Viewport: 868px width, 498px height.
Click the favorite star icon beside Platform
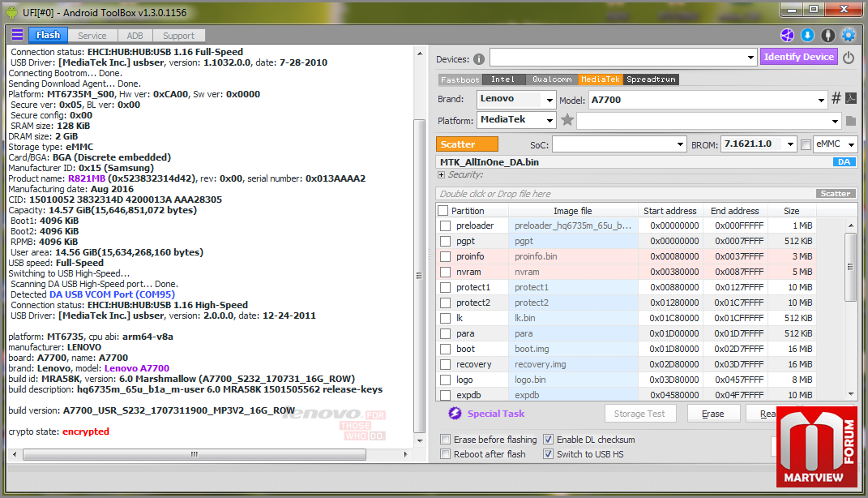pyautogui.click(x=567, y=120)
